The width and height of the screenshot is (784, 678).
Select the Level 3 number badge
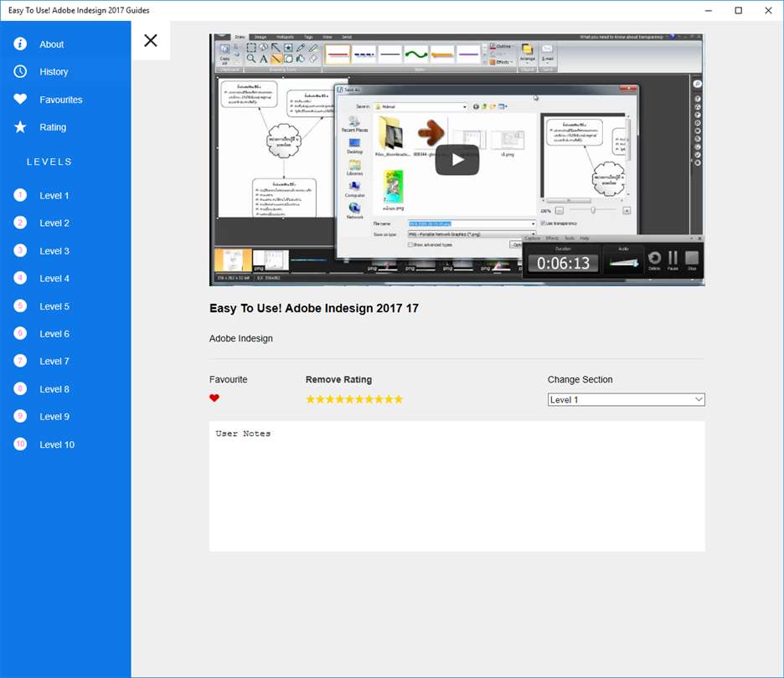pyautogui.click(x=20, y=250)
